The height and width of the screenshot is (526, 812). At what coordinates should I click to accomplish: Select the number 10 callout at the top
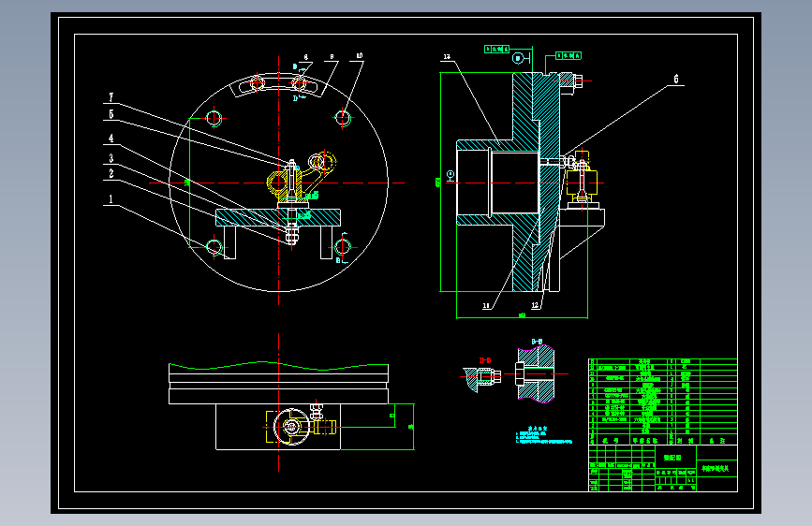[x=360, y=55]
